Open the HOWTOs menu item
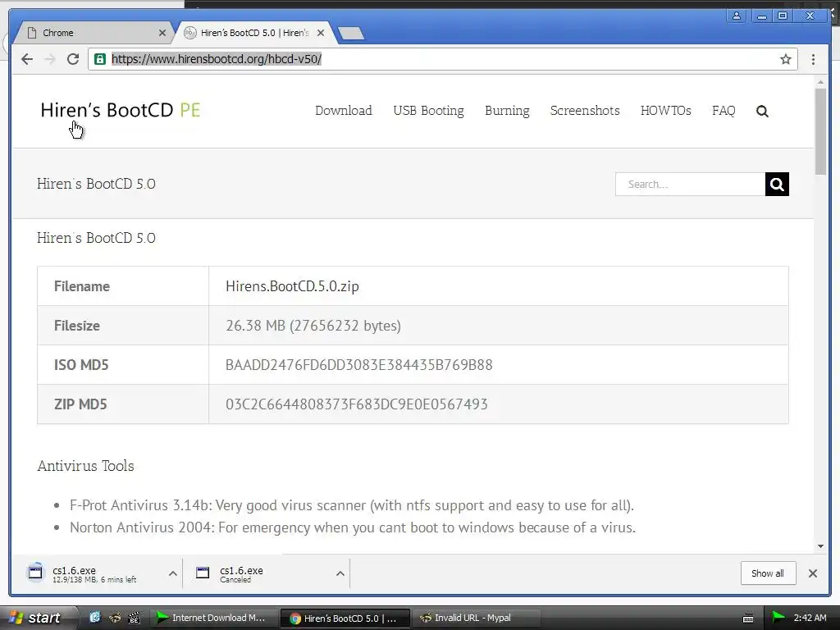The height and width of the screenshot is (630, 840). [666, 111]
